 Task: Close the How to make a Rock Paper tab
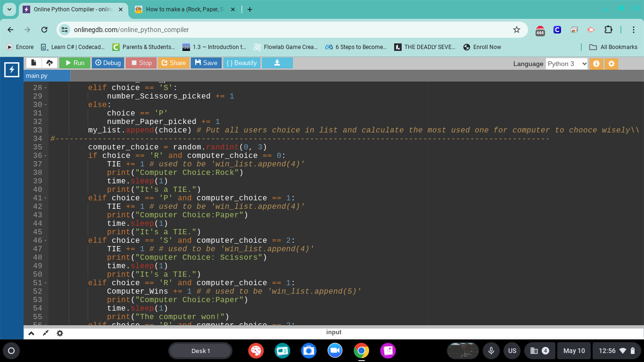[x=232, y=9]
